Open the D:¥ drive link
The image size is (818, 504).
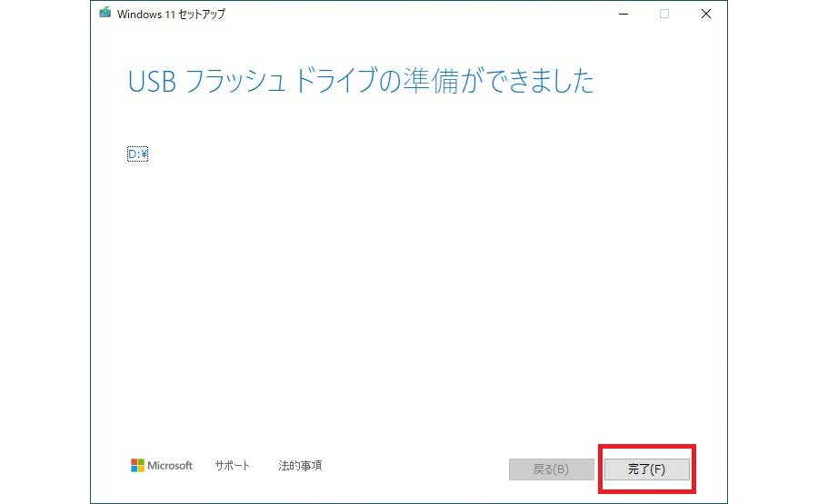(x=137, y=154)
